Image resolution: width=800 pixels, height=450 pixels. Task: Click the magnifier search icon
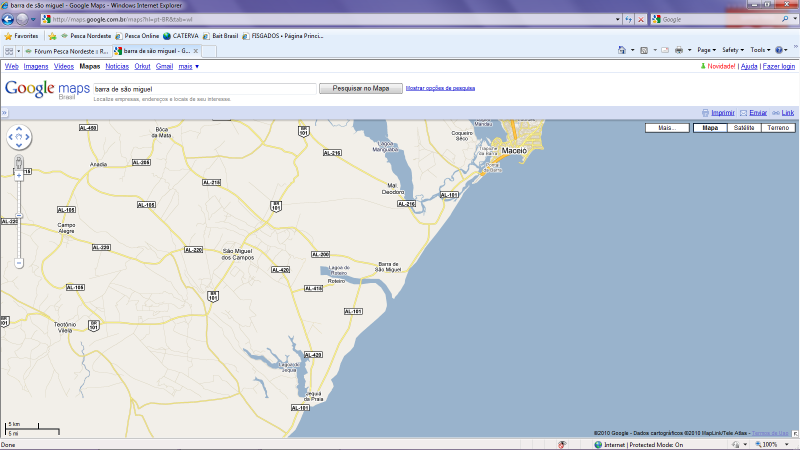(x=785, y=19)
